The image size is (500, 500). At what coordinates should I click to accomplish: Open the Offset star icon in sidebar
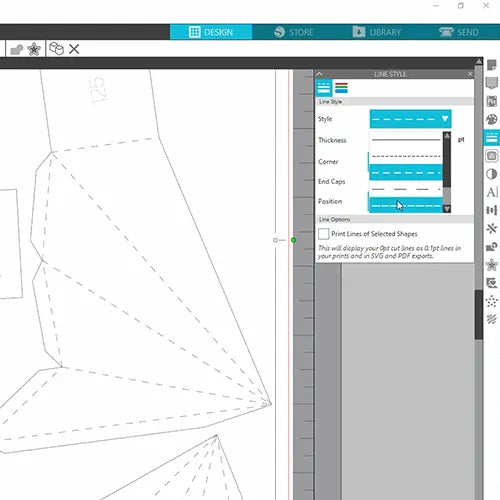[492, 265]
